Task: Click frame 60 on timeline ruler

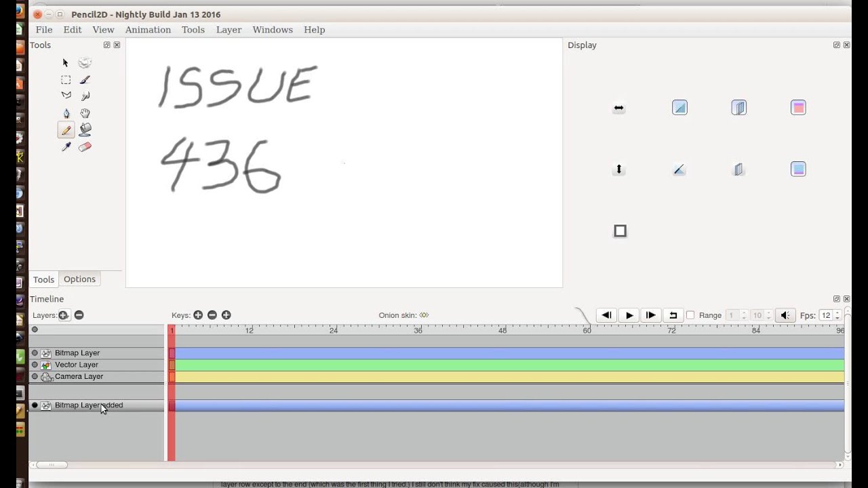Action: coord(587,330)
